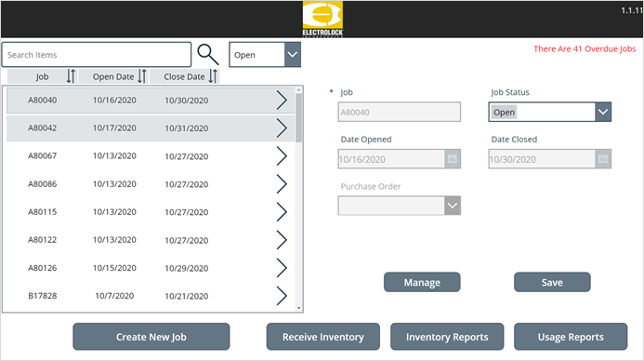Click the Open Date column header label
Screen dimensions: 644x361
coord(113,77)
